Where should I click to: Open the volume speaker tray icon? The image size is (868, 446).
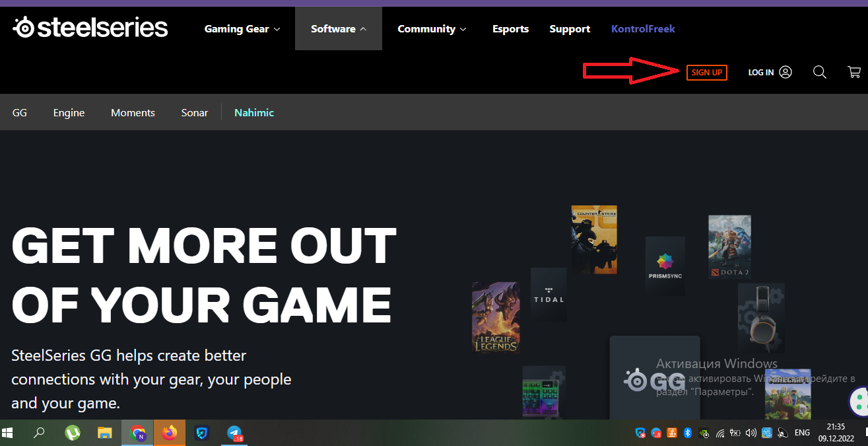(751, 433)
